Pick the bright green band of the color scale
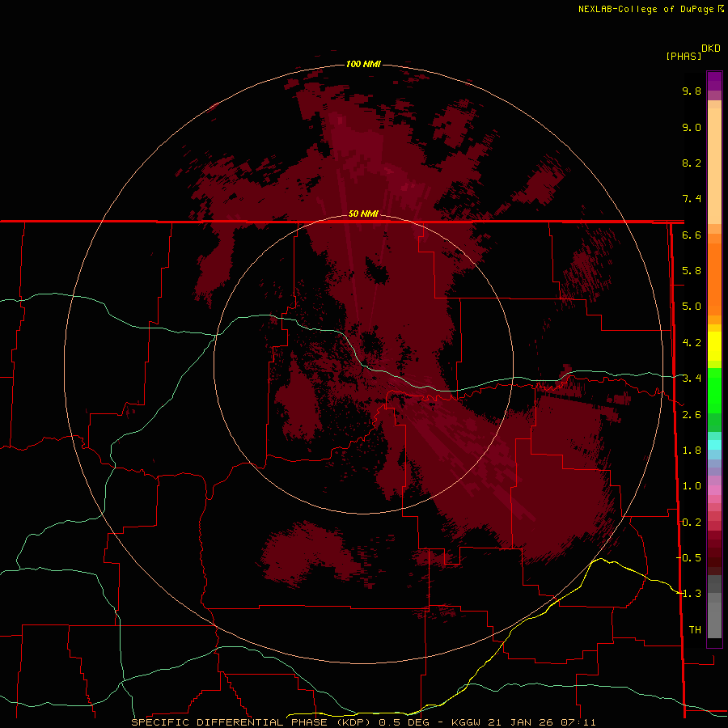 click(714, 390)
